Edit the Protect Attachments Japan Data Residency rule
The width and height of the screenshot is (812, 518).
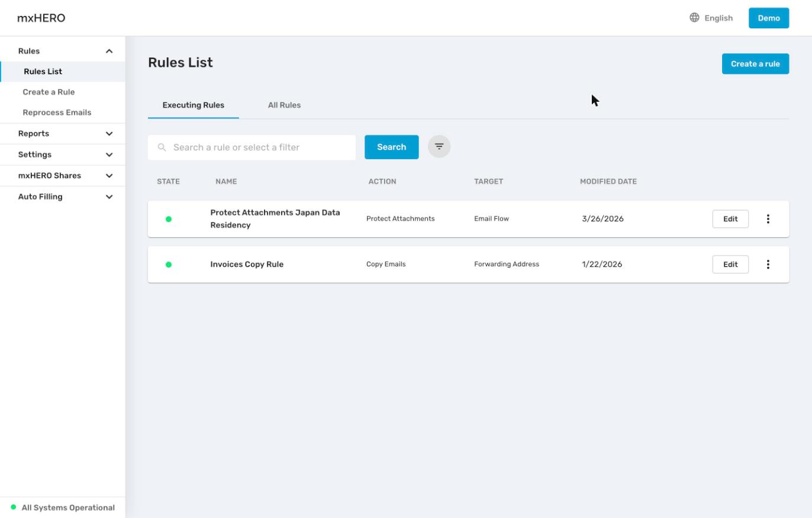[730, 219]
